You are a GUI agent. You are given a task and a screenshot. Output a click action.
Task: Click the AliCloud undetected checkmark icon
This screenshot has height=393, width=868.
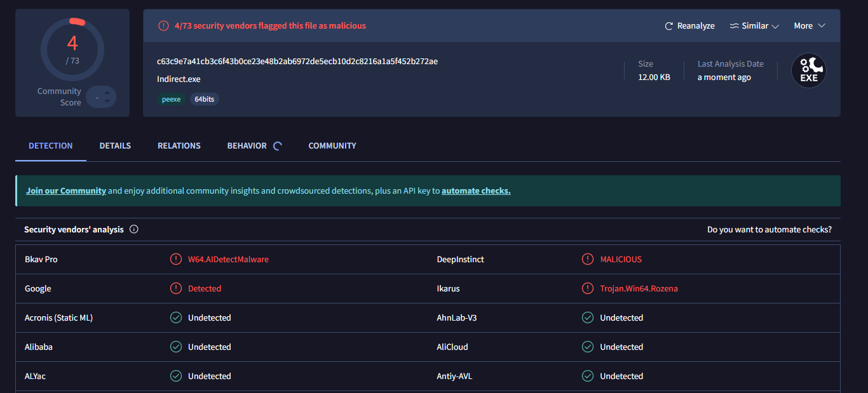click(588, 347)
